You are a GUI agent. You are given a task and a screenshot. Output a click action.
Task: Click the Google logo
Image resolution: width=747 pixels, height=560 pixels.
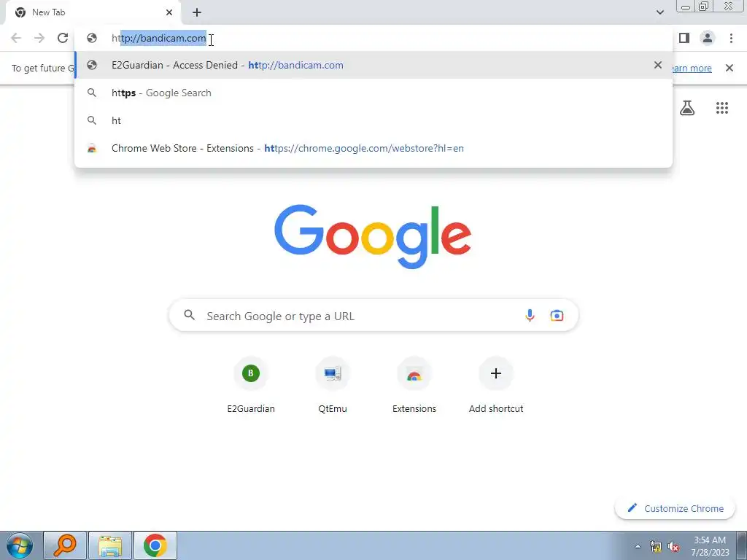point(373,237)
